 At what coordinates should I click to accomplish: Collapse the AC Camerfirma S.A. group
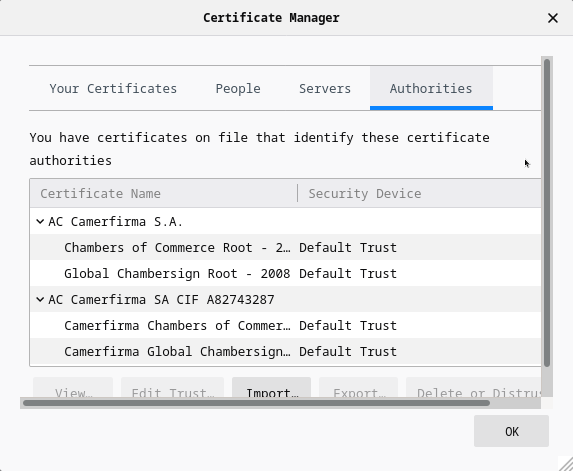point(41,221)
